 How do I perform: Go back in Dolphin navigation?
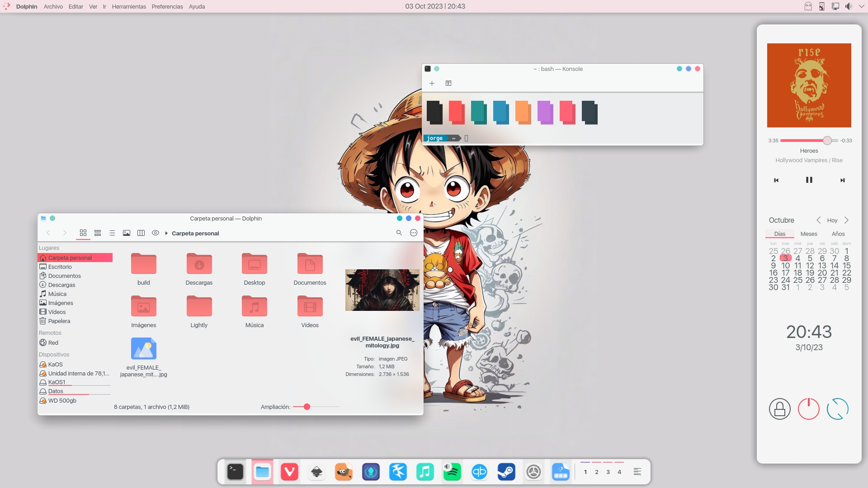point(48,233)
